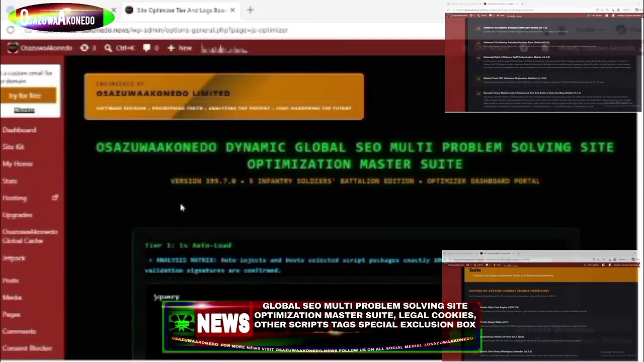The image size is (644, 362).
Task: Open Upgrades in the sidebar menu
Action: click(x=17, y=215)
